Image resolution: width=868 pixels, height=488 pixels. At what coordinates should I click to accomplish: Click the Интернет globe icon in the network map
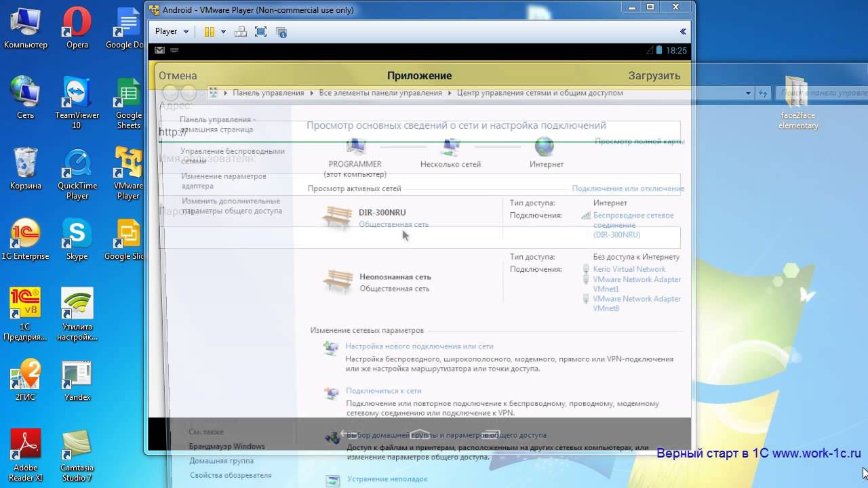pyautogui.click(x=545, y=146)
